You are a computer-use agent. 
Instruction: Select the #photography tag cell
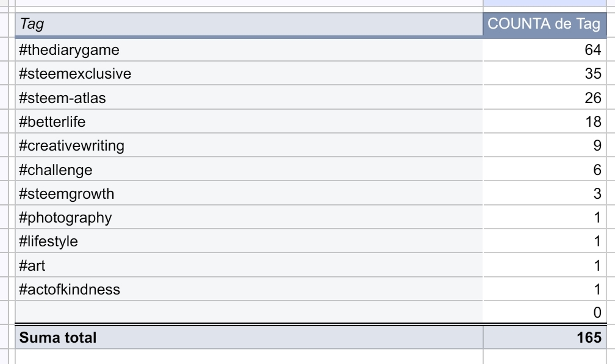[x=249, y=217]
